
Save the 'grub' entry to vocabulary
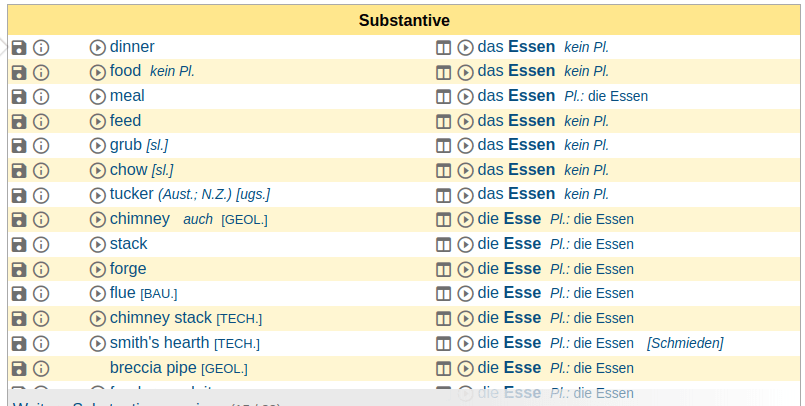pyautogui.click(x=19, y=146)
